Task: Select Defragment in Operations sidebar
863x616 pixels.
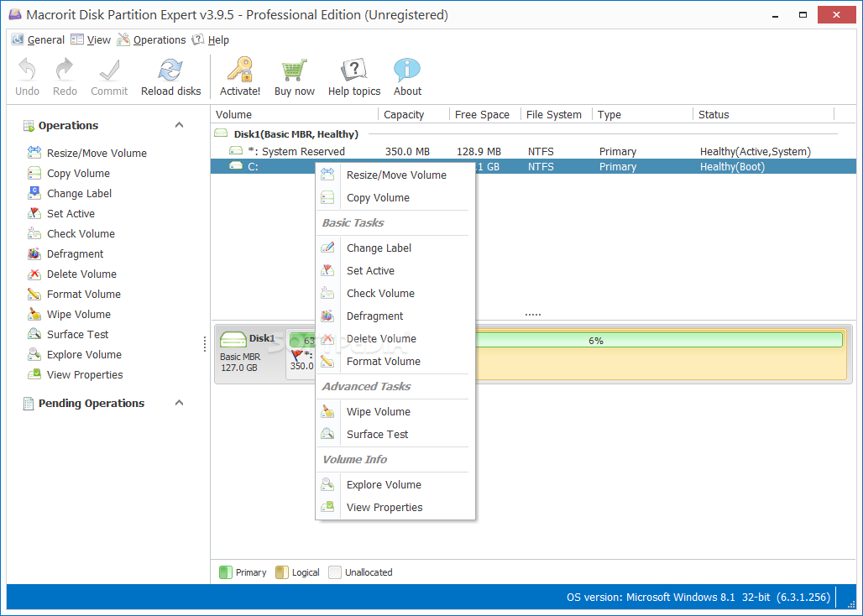Action: [x=65, y=254]
